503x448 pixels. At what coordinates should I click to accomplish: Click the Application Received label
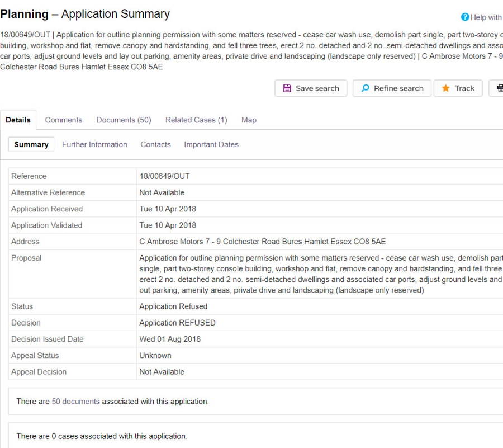pyautogui.click(x=47, y=209)
